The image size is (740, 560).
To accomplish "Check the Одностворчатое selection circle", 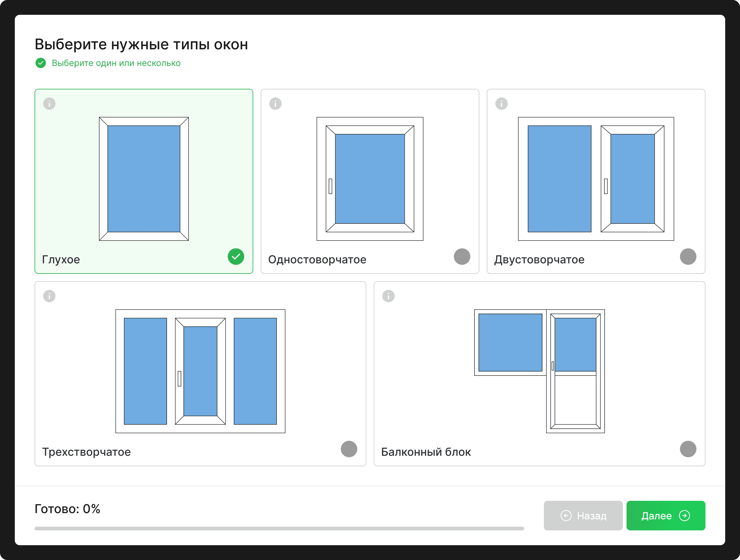I will pyautogui.click(x=462, y=257).
